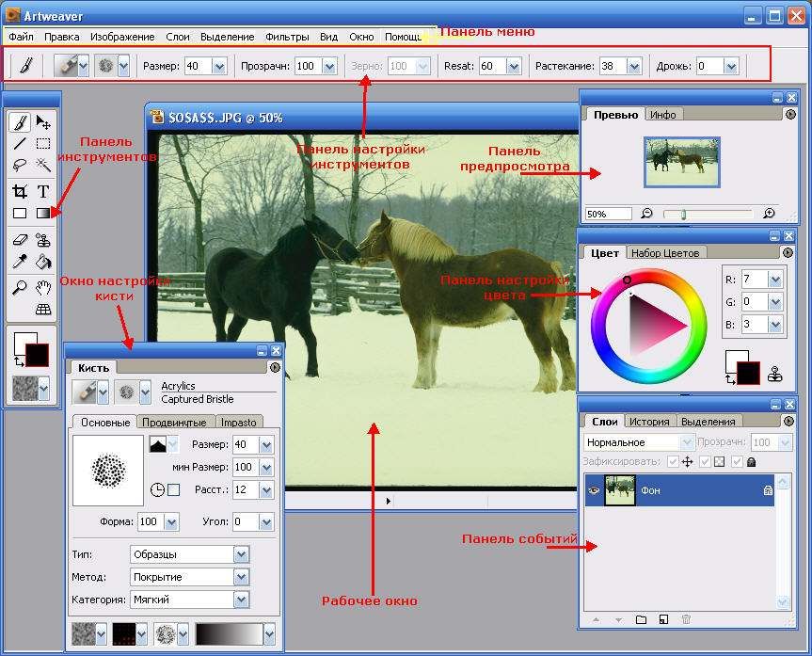The height and width of the screenshot is (656, 812).
Task: Switch to the Набор Цветов tab
Action: 665,253
